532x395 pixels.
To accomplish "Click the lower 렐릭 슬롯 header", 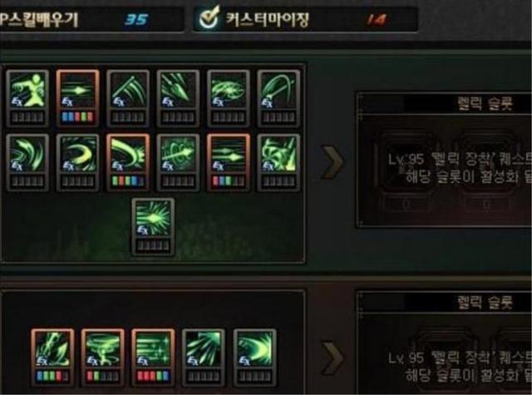I will pos(485,303).
